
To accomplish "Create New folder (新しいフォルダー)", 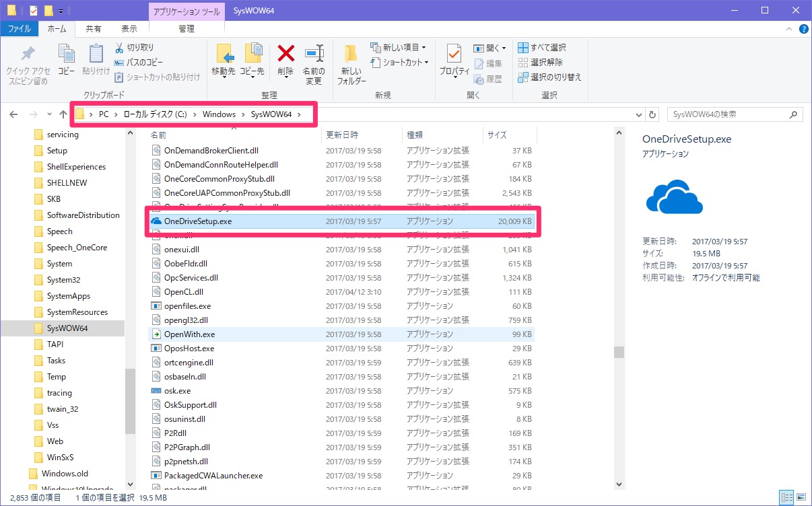I will [x=351, y=65].
